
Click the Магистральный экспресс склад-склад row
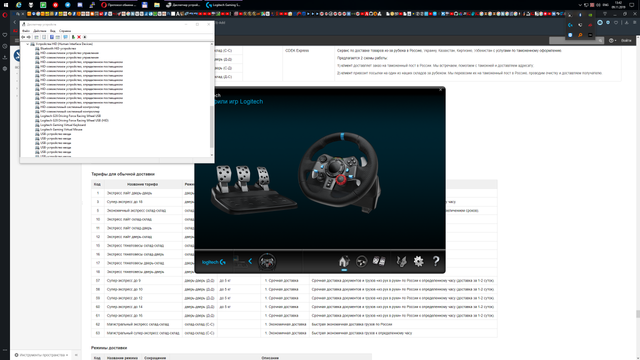[x=294, y=324]
